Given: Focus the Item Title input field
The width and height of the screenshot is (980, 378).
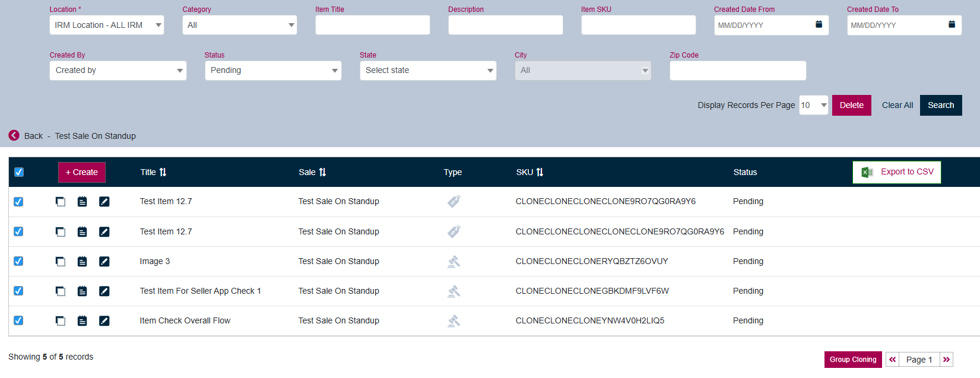Looking at the screenshot, I should click(x=373, y=25).
